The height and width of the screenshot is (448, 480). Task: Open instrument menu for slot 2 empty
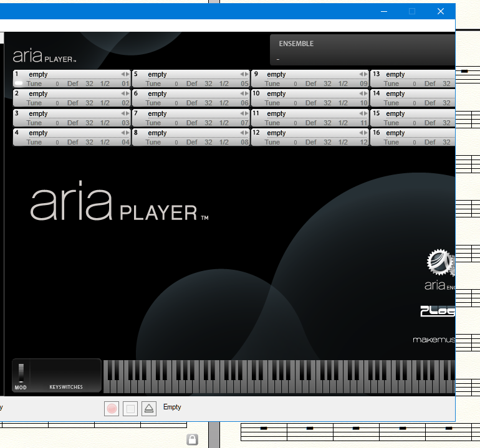tap(39, 93)
